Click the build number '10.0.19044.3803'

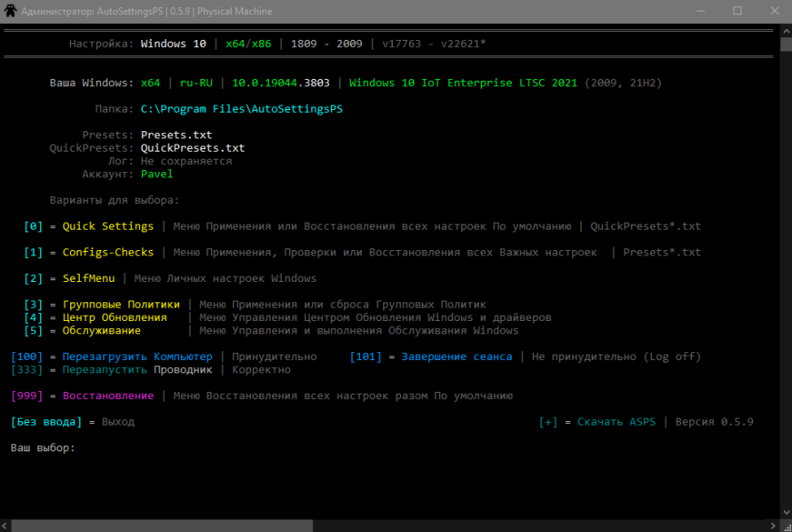[x=281, y=82]
